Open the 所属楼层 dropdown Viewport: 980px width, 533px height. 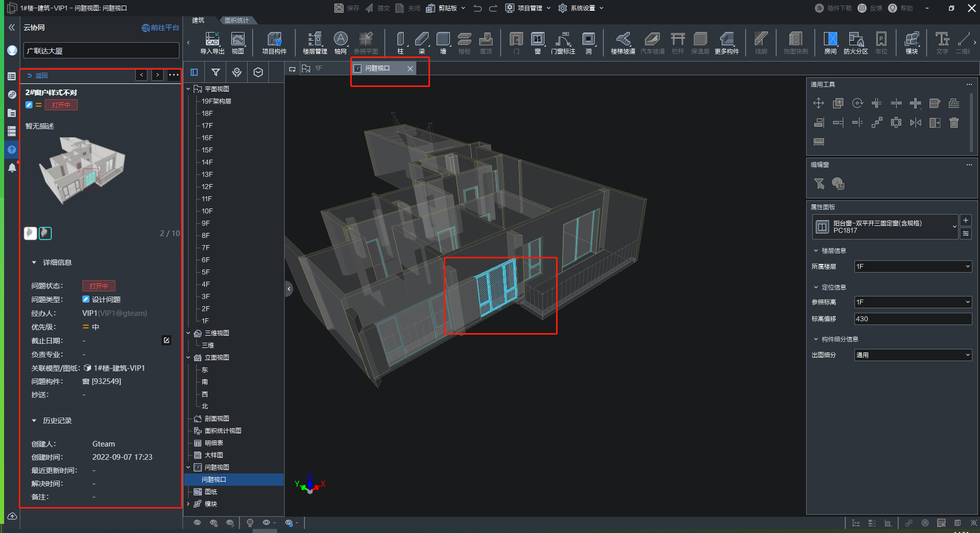913,266
